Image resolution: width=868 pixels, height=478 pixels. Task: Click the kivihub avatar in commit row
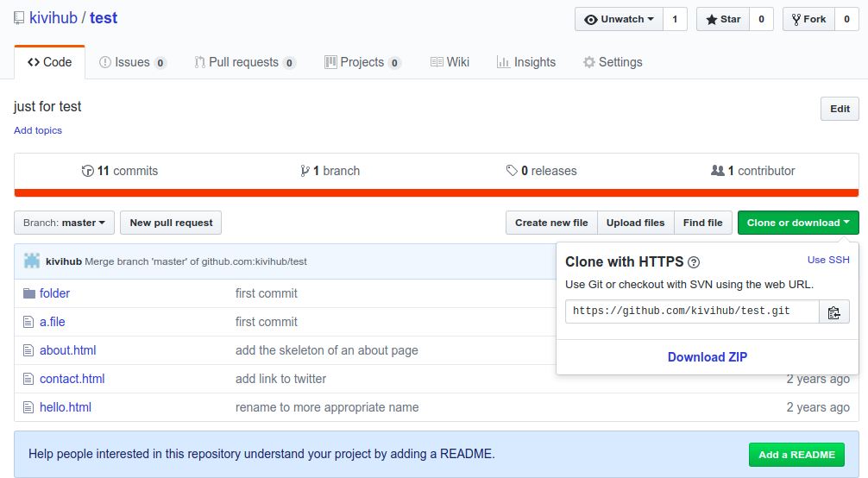pos(32,261)
